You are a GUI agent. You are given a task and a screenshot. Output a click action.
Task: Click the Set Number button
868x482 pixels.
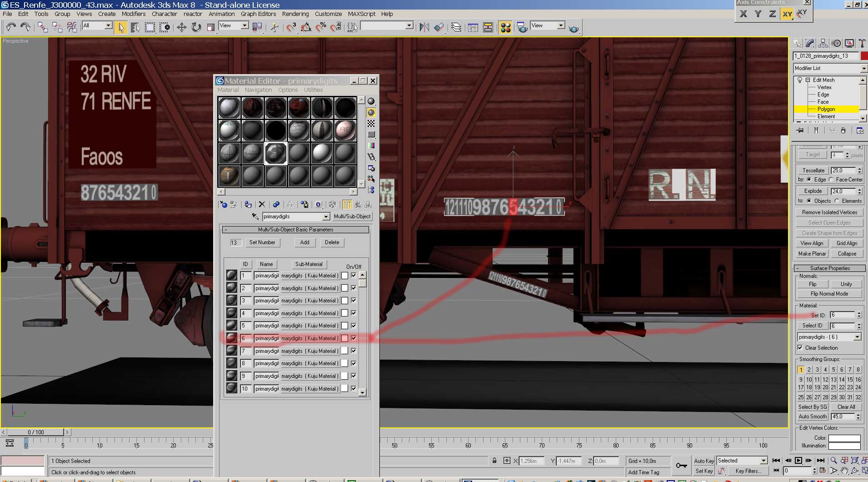click(x=262, y=242)
